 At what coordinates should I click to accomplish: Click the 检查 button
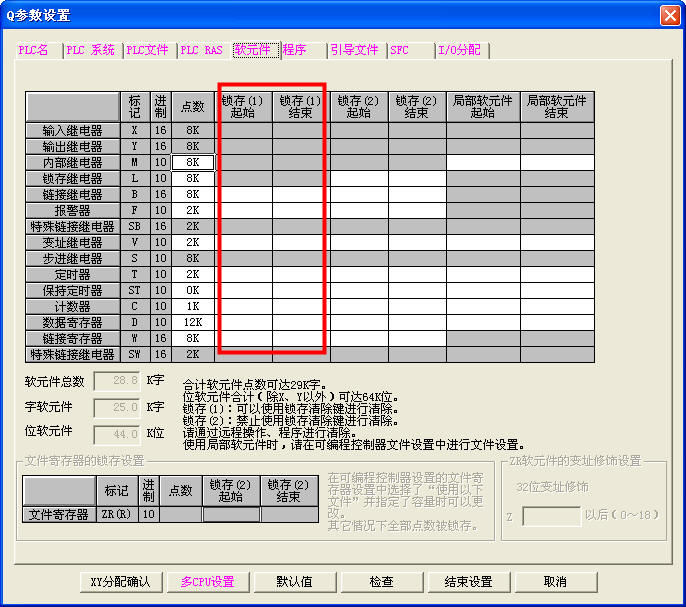click(381, 582)
